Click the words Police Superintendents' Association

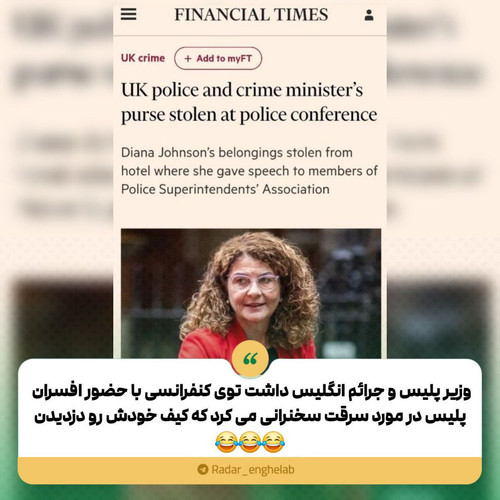click(x=225, y=189)
